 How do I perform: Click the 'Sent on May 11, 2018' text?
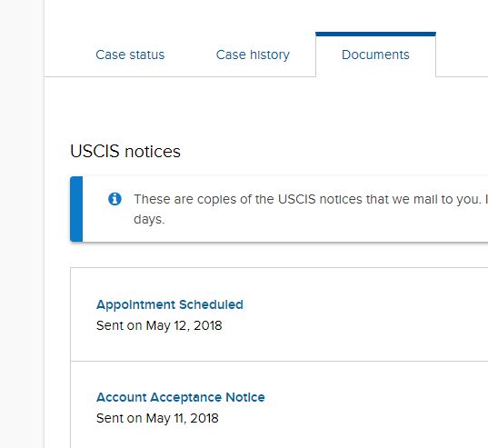(157, 418)
